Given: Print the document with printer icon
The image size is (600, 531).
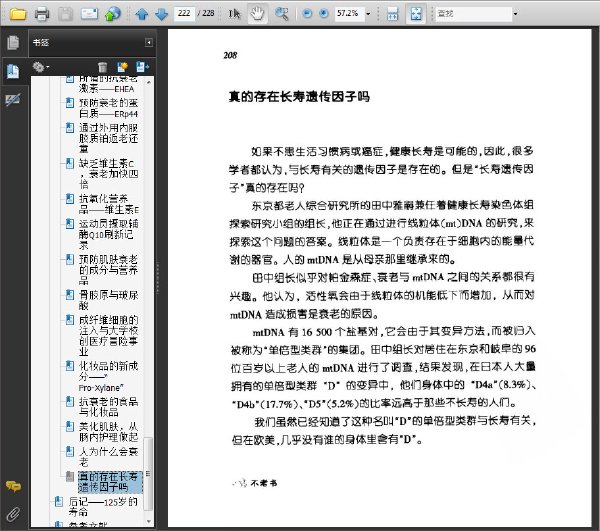Looking at the screenshot, I should (x=42, y=14).
